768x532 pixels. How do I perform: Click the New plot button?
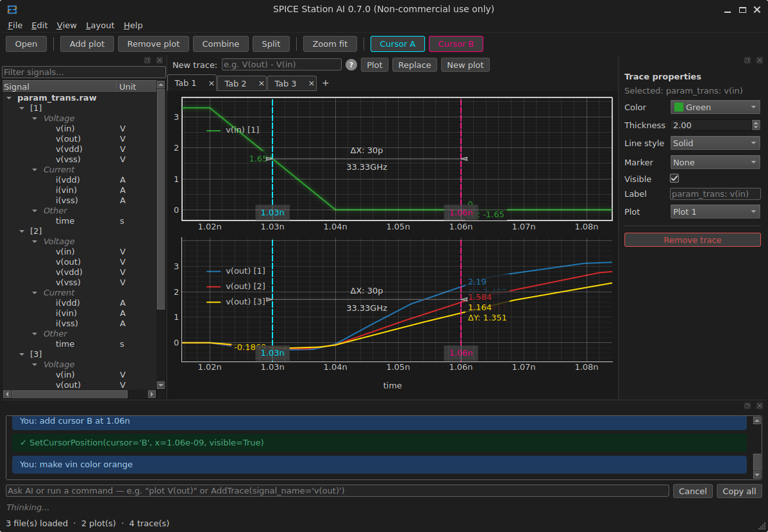tap(465, 65)
